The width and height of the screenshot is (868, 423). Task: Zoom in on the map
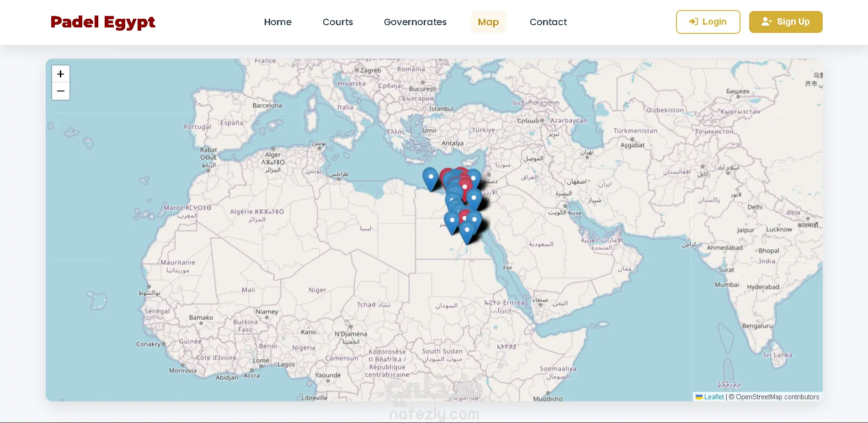(x=61, y=74)
